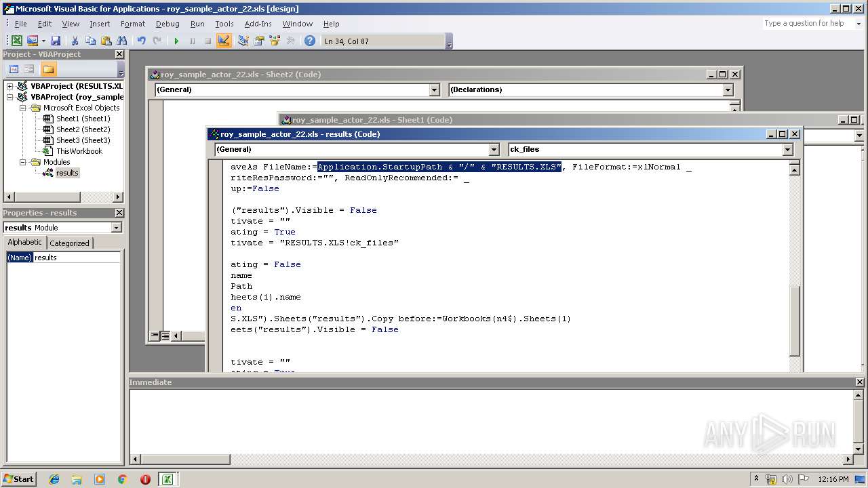Image resolution: width=868 pixels, height=488 pixels.
Task: Click the Excel taskbar button
Action: pos(167,479)
